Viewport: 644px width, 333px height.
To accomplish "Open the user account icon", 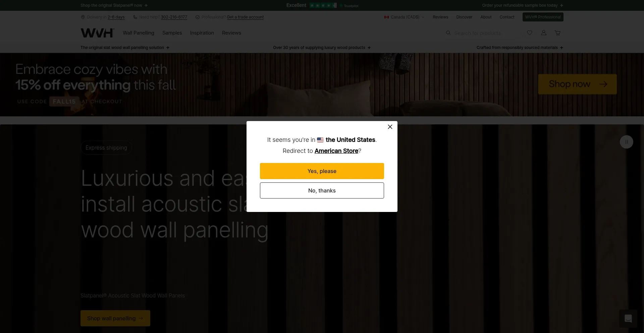I will tap(544, 33).
